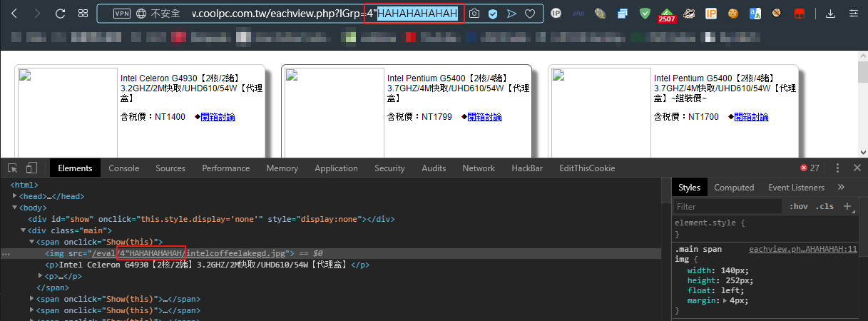
Task: Expand the head node
Action: [x=15, y=196]
